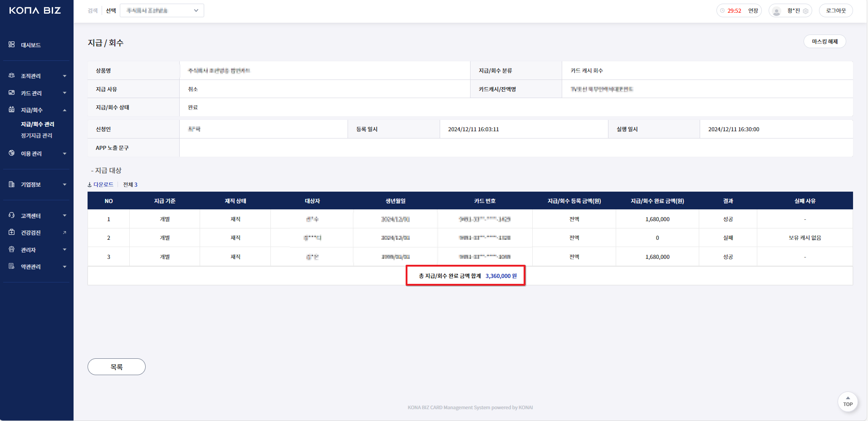This screenshot has height=421, width=868.
Task: Expand the 약관관리 menu arrow
Action: tap(64, 267)
